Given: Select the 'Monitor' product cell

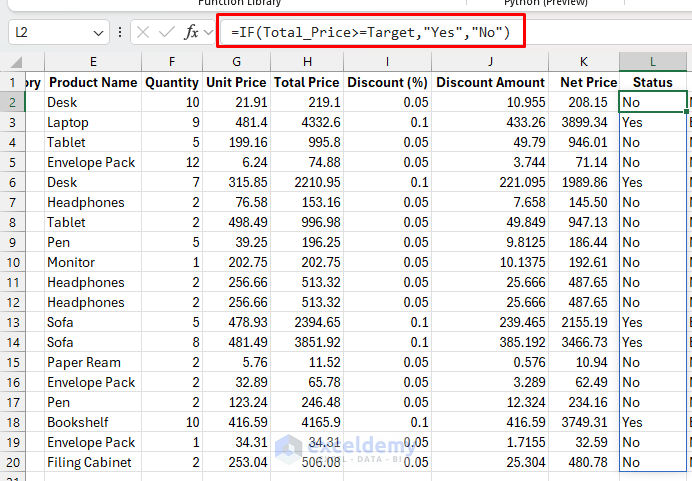Looking at the screenshot, I should [x=93, y=263].
